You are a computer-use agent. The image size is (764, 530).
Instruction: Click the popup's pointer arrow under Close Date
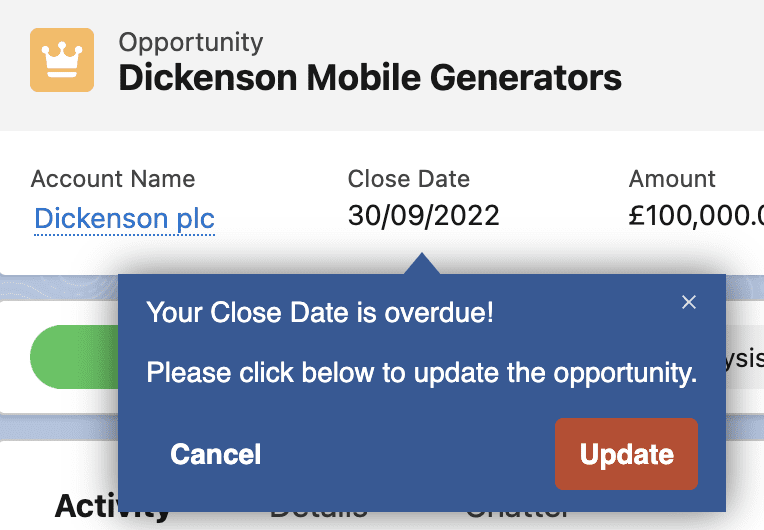[422, 264]
